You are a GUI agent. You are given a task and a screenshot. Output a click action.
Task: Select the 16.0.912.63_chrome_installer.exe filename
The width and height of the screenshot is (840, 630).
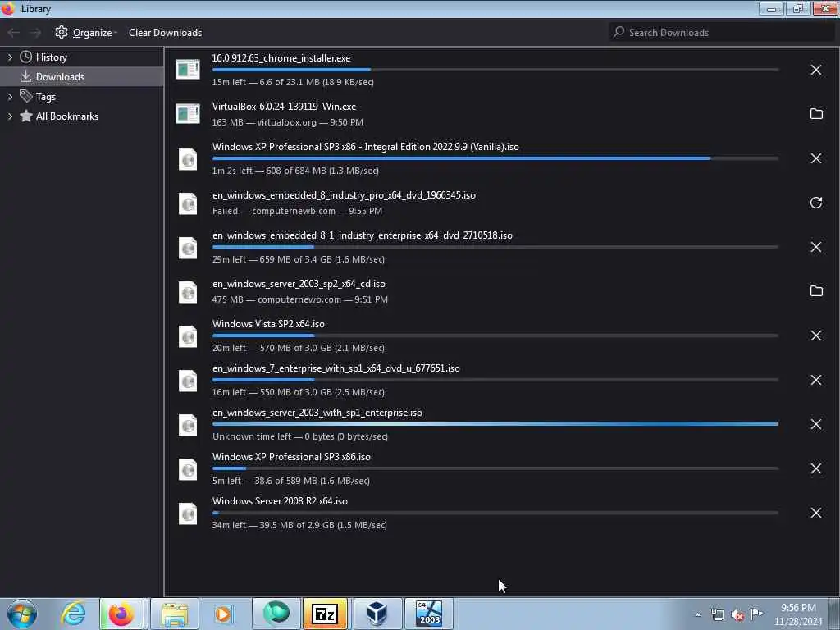pos(281,58)
